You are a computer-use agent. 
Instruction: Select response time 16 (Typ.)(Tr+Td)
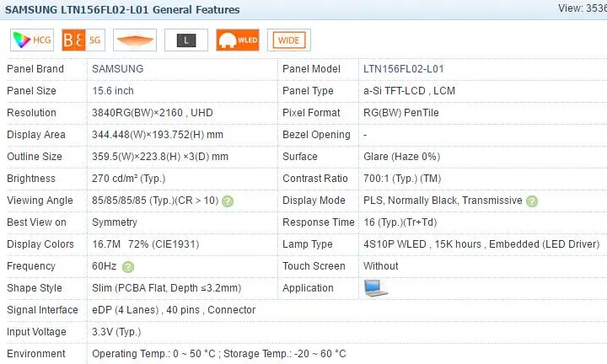coord(400,222)
